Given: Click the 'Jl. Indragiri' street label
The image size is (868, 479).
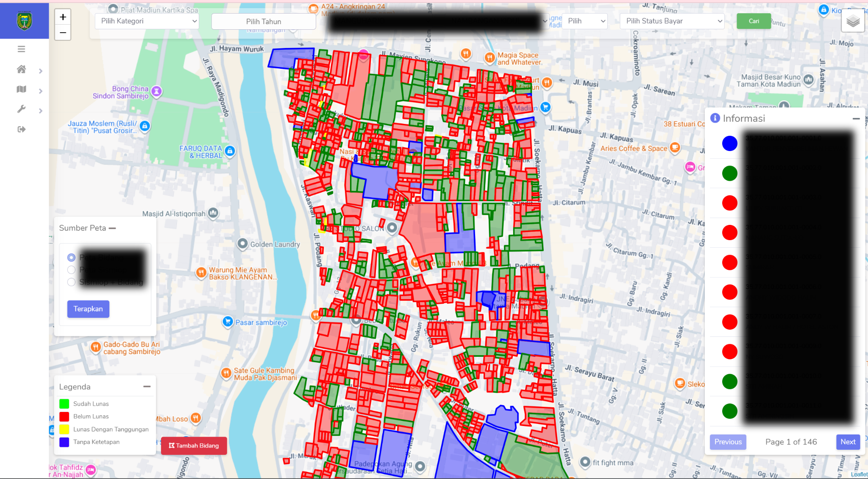Looking at the screenshot, I should [x=576, y=298].
